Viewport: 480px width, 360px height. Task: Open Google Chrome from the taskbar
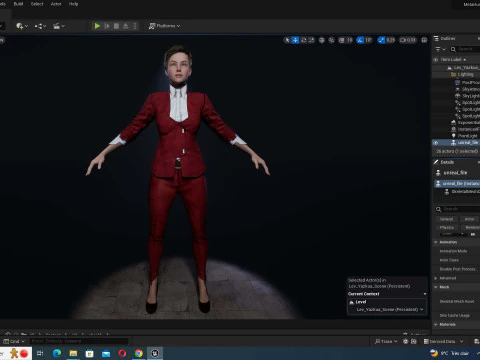(139, 353)
